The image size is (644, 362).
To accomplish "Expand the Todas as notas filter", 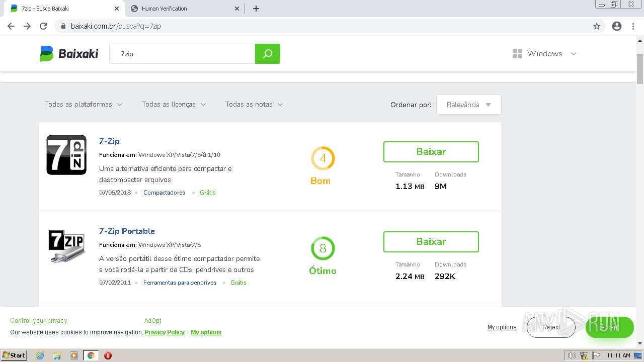I will coord(254,105).
